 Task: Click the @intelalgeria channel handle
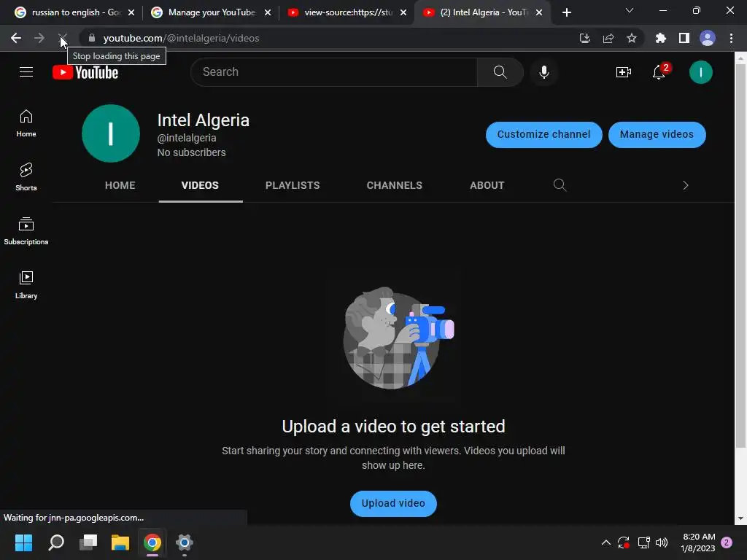pos(187,138)
